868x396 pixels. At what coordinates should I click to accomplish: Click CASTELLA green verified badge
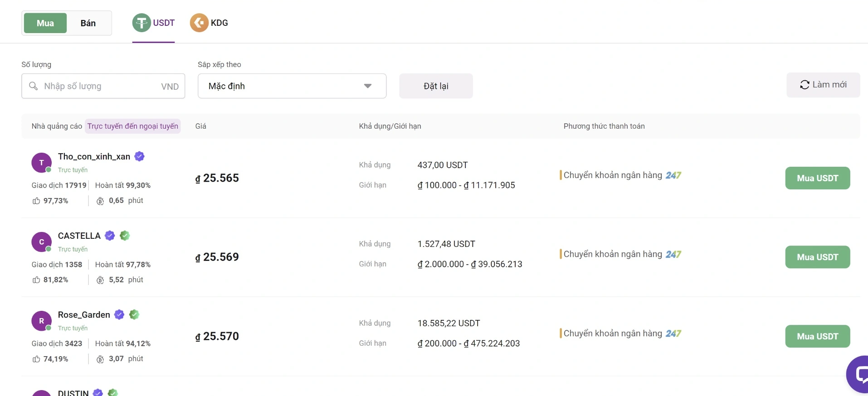click(x=125, y=236)
